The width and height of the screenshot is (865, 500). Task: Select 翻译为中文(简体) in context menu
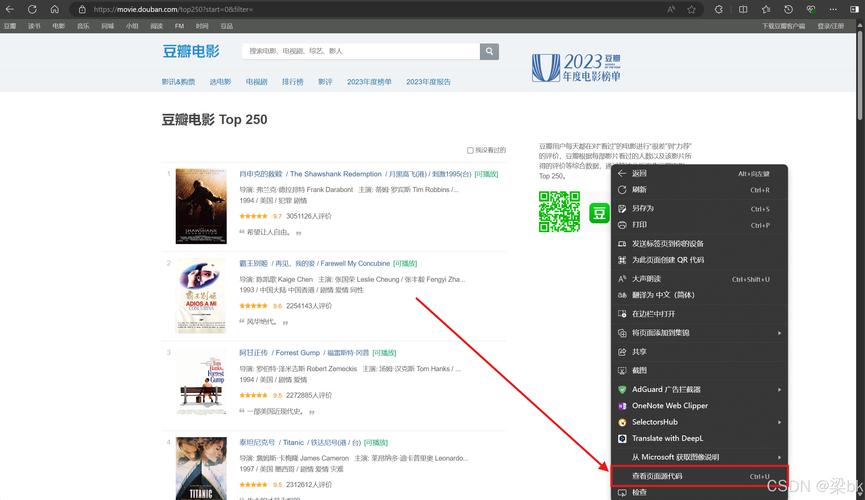tap(699, 295)
